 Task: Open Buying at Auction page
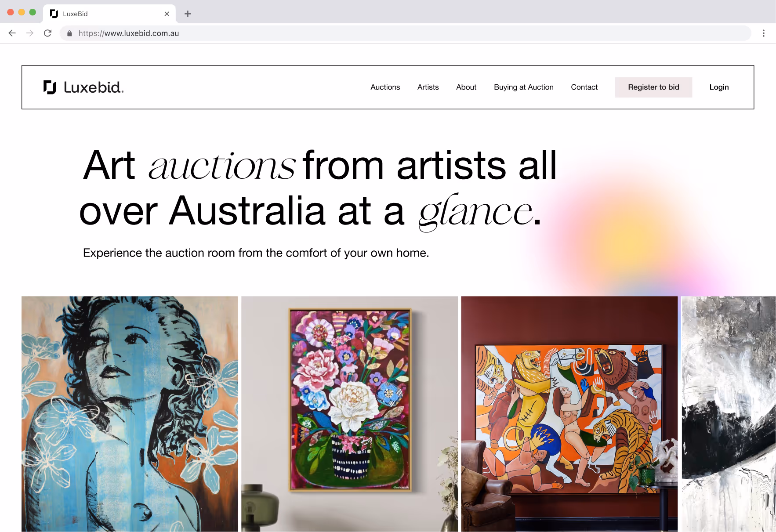click(524, 87)
